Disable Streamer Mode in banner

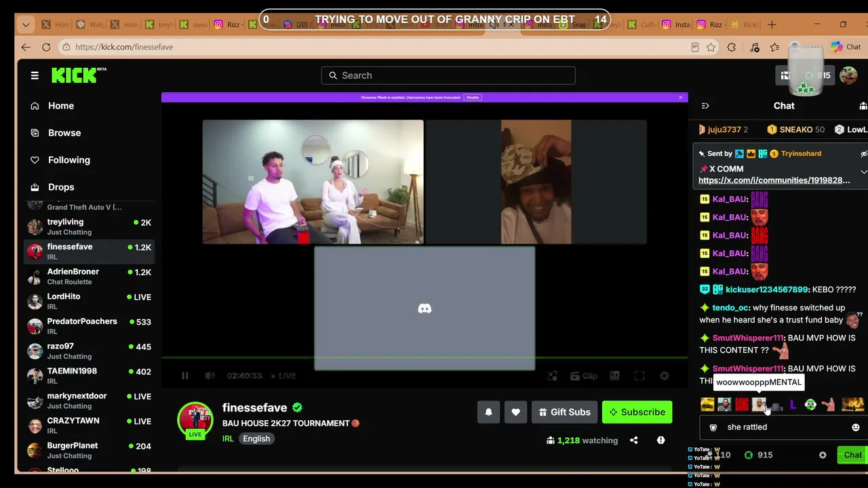coord(473,98)
